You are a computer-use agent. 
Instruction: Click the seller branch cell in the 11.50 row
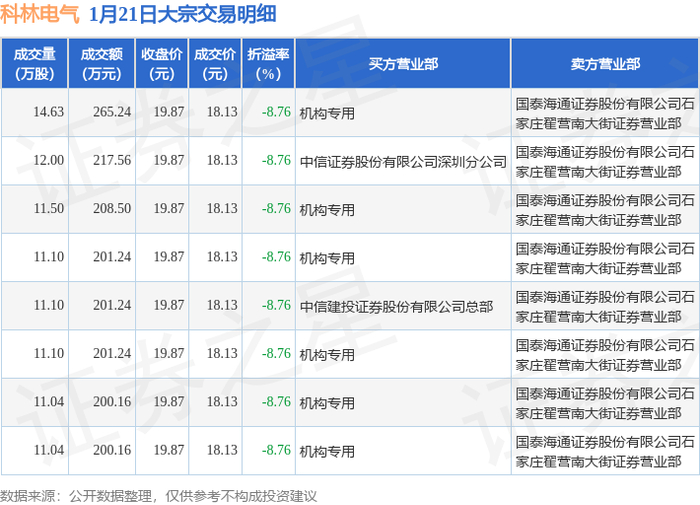pos(605,210)
